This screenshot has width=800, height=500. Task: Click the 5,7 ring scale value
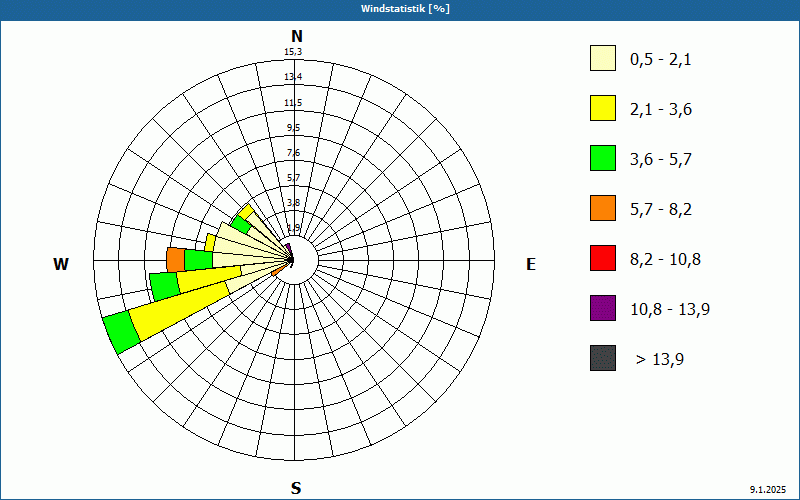point(293,178)
